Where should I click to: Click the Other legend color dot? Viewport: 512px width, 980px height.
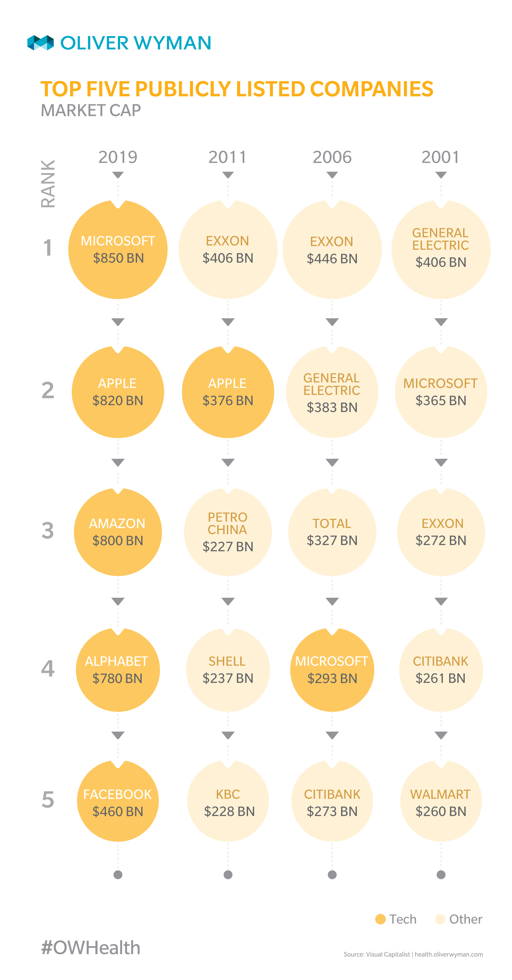click(x=440, y=919)
